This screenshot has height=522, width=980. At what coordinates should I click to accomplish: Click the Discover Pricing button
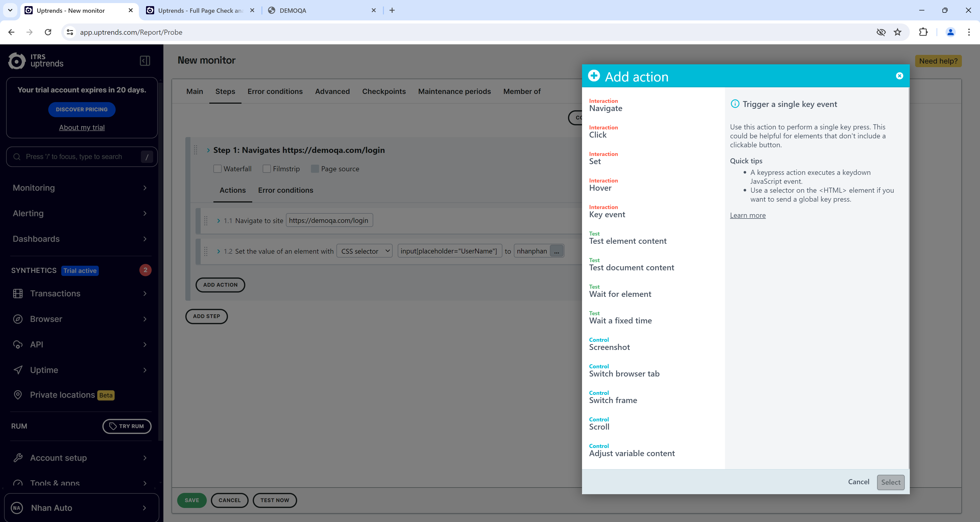82,110
